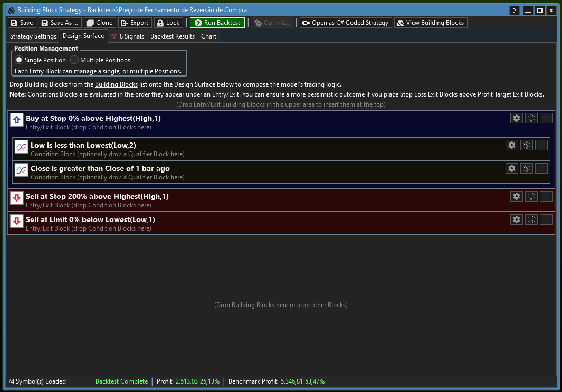Select Single Position radio option
Screen dimensions: 562x392
click(x=41, y=60)
